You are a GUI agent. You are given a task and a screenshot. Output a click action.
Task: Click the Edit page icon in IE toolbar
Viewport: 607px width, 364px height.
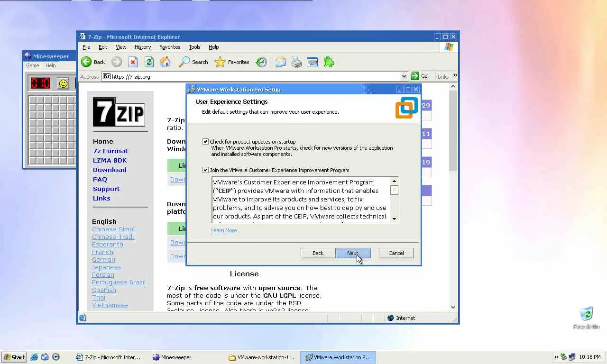point(312,62)
